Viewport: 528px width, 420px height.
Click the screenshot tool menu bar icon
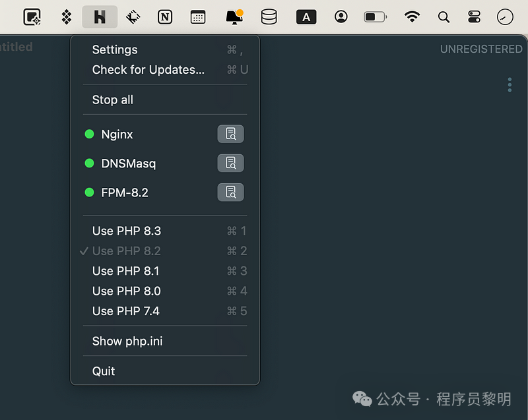pyautogui.click(x=32, y=17)
